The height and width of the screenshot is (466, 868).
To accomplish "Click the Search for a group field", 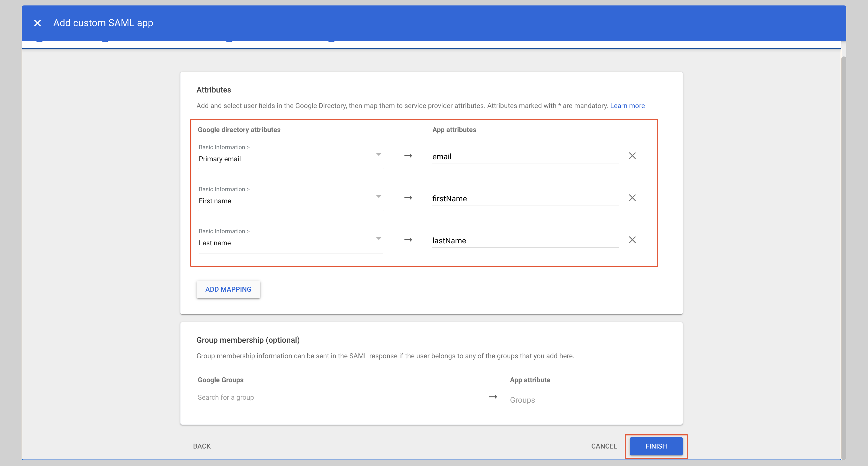I will [x=270, y=397].
